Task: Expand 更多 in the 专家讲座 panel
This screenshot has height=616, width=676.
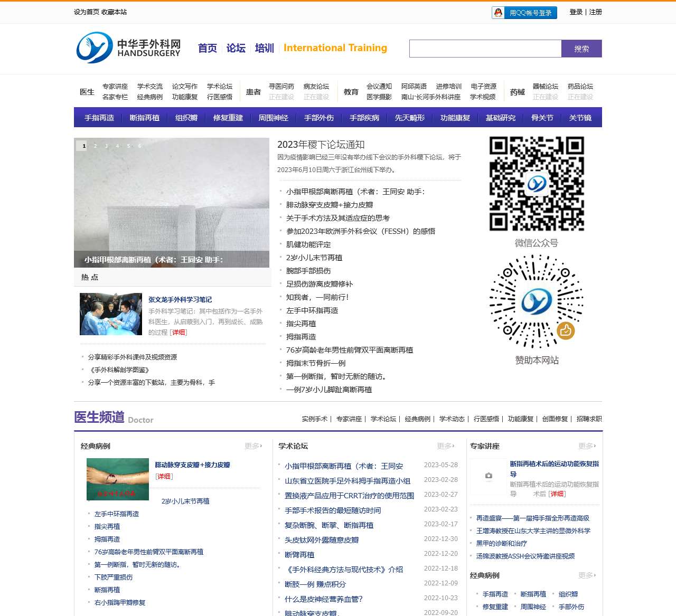Action: click(x=585, y=446)
